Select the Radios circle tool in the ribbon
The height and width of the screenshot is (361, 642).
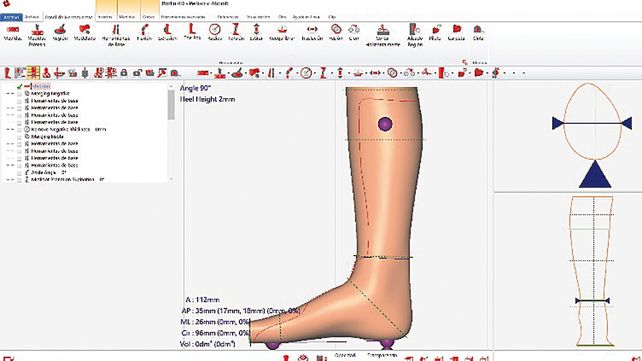[215, 33]
